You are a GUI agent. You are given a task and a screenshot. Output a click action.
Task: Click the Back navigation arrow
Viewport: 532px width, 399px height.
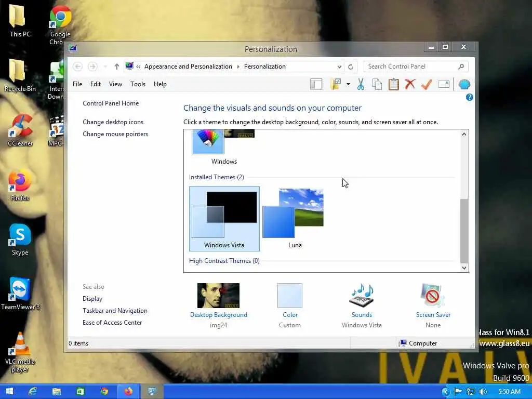(78, 66)
